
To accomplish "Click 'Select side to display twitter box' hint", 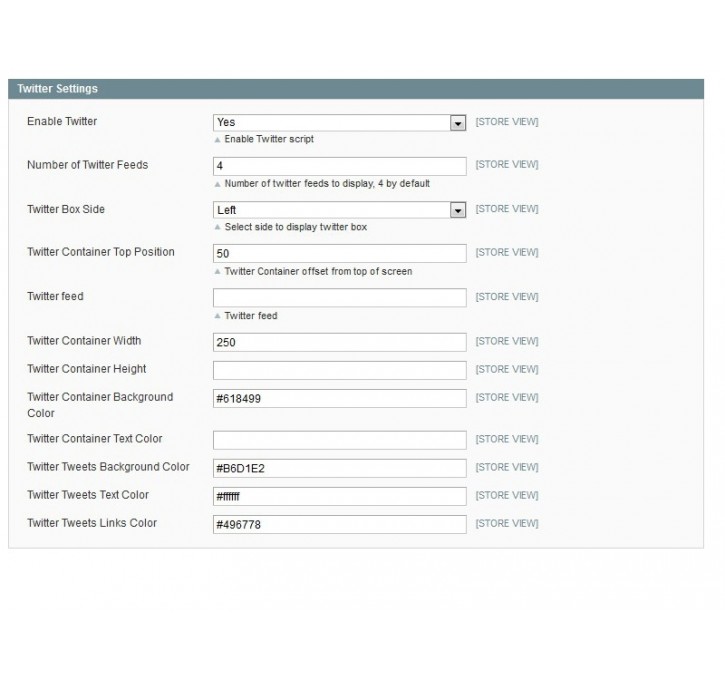I will pyautogui.click(x=295, y=227).
